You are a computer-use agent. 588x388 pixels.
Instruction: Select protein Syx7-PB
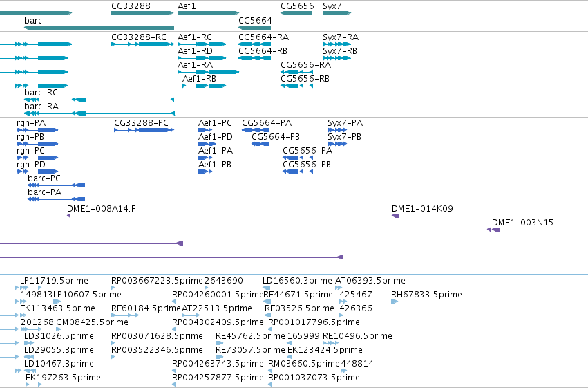(344, 137)
